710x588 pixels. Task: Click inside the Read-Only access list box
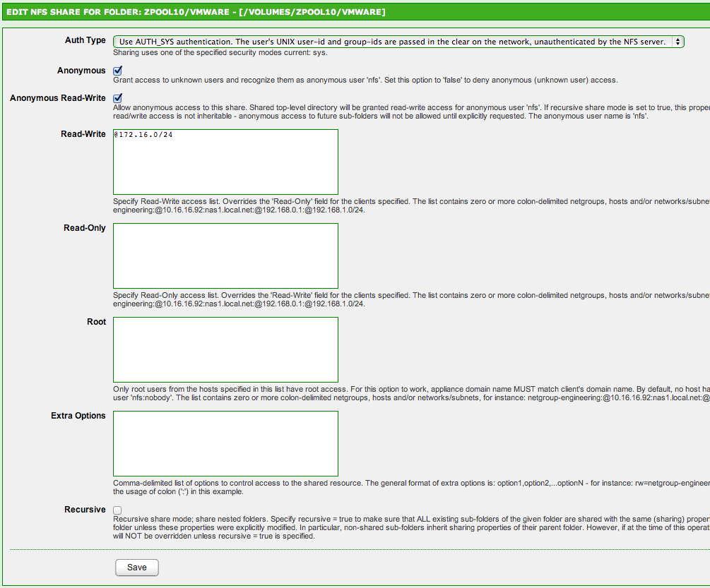[x=225, y=256]
